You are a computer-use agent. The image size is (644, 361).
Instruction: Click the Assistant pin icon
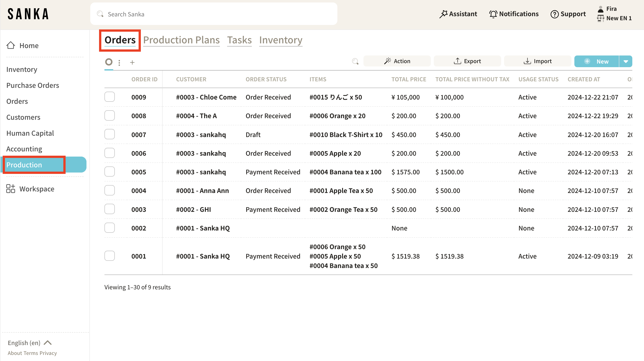coord(443,14)
